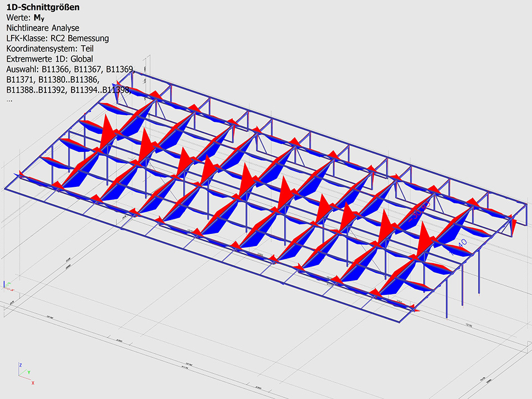Click the 1D-Schnittgrößen heading text

tap(42, 7)
